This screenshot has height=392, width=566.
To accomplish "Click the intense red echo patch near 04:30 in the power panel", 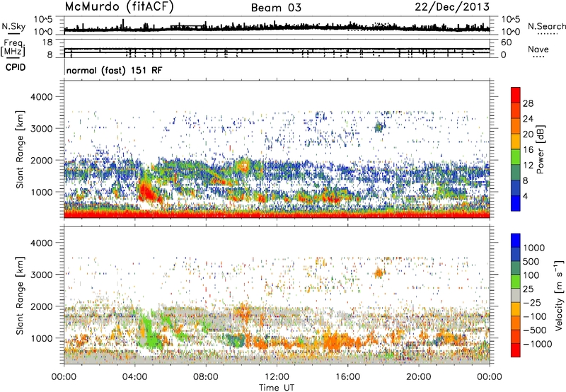I will pos(146,191).
